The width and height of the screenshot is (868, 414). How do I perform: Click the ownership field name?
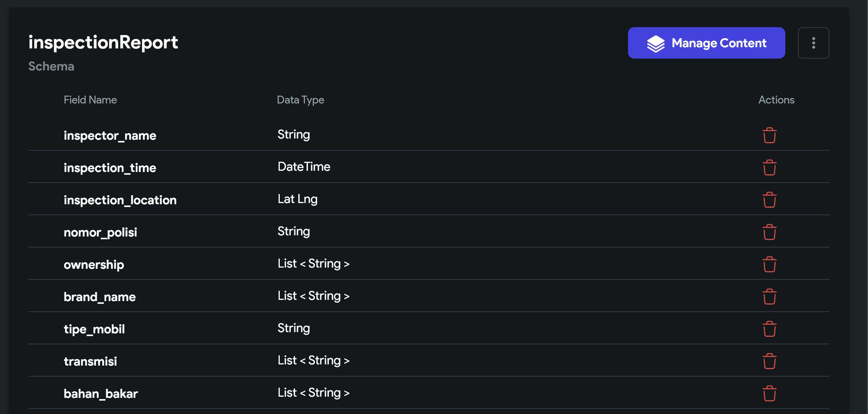[94, 264]
